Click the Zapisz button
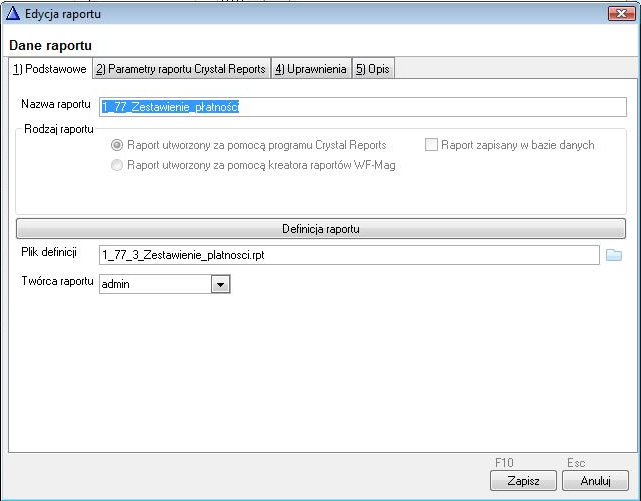The width and height of the screenshot is (641, 501). 523,481
